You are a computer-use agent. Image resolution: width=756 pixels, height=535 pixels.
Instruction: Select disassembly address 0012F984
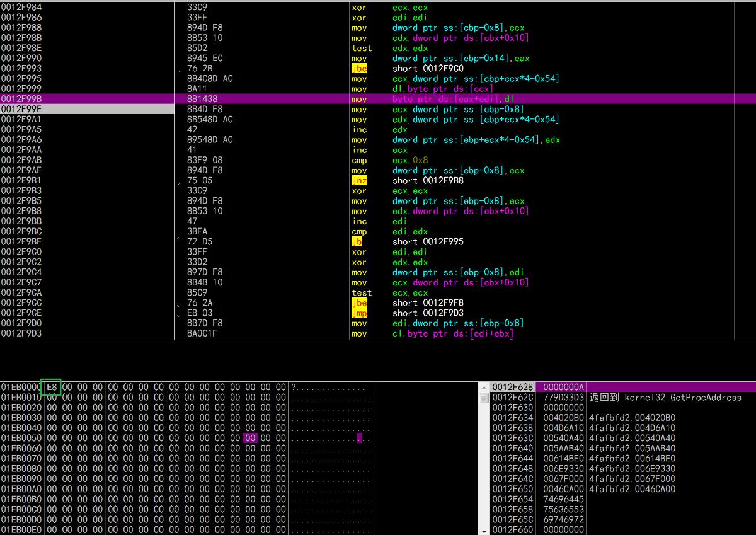[21, 8]
